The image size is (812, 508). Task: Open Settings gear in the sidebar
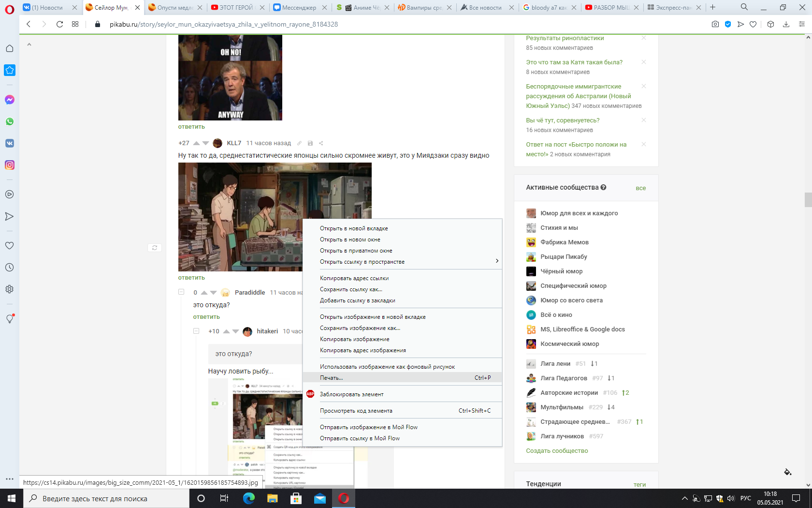click(x=9, y=289)
